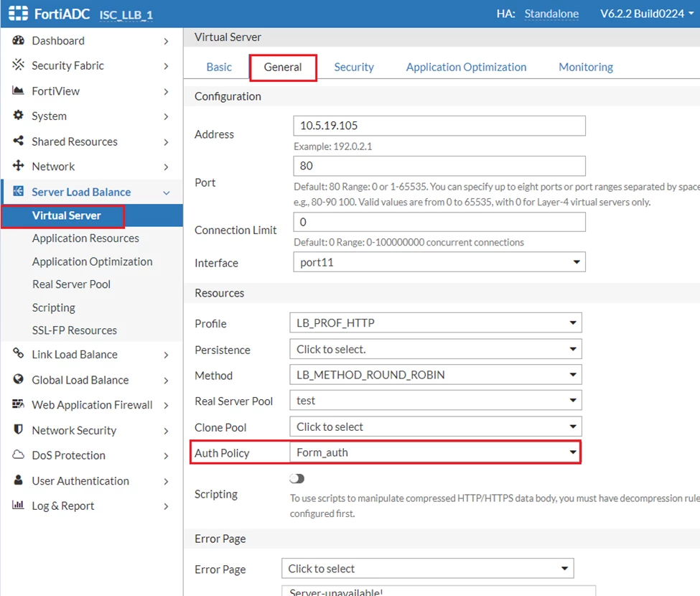Screen dimensions: 700x596
Task: Click the System gear icon
Action: (x=18, y=115)
